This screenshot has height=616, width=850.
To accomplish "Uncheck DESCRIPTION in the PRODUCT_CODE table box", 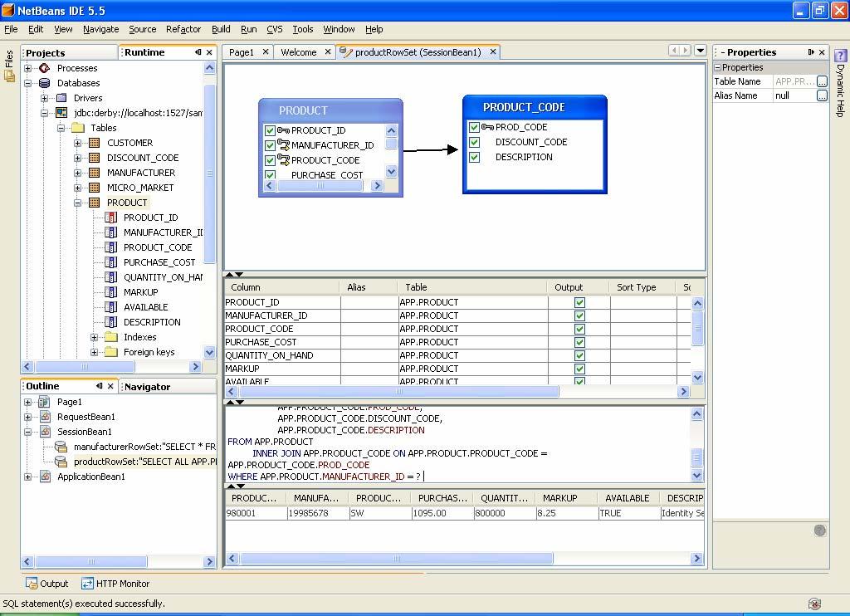I will (474, 157).
